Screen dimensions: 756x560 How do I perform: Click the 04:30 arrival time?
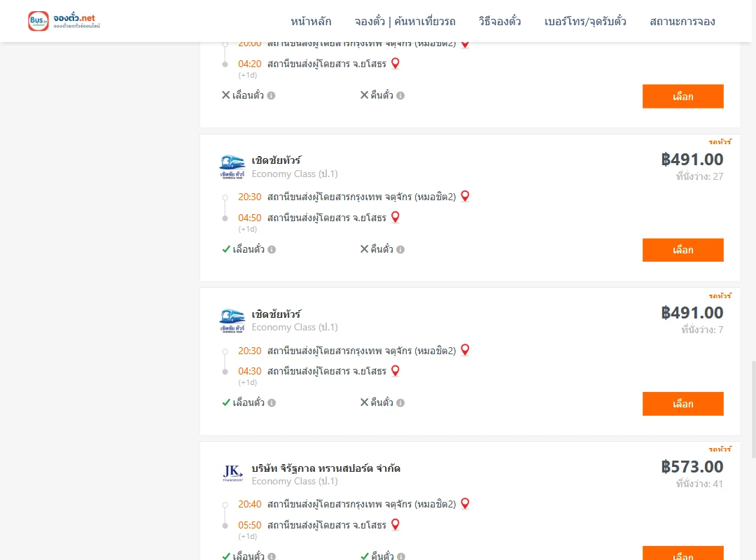(250, 371)
